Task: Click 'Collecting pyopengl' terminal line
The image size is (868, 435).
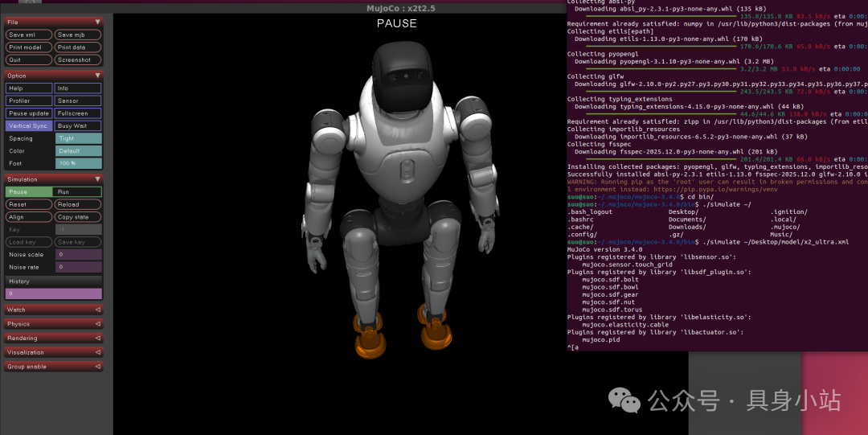Action: click(602, 54)
